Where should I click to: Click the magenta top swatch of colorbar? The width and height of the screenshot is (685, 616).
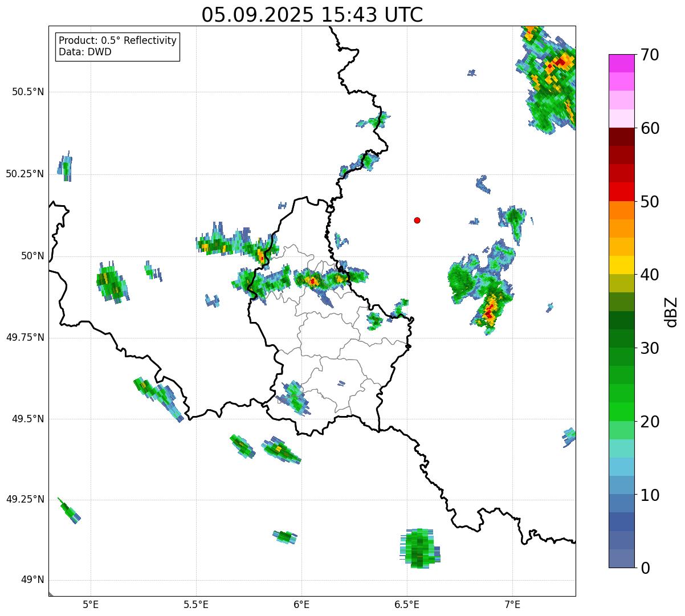point(622,63)
